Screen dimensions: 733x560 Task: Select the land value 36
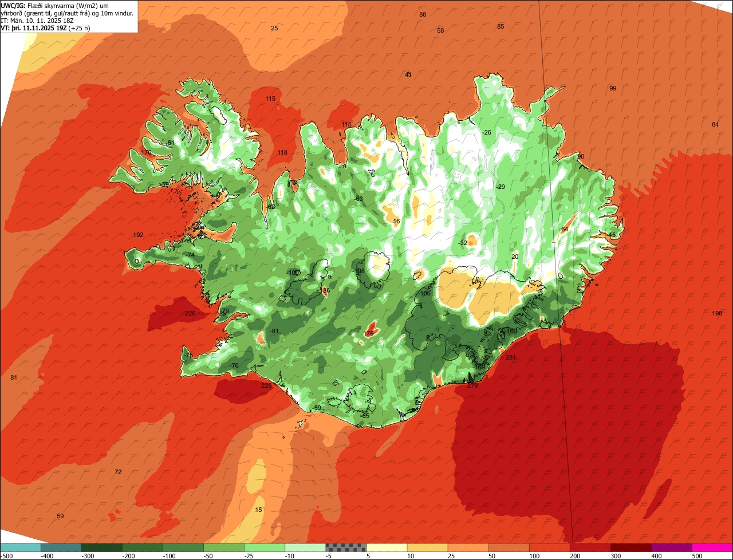coord(326,290)
